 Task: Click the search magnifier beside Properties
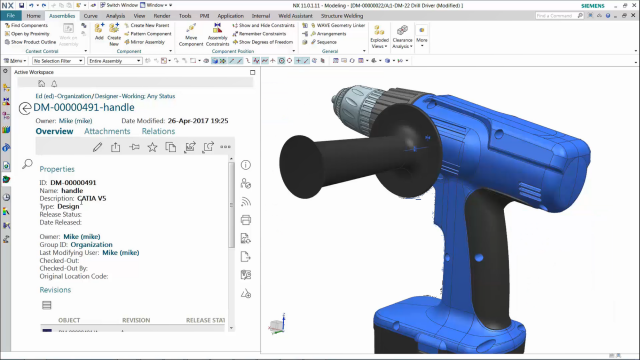coord(27,164)
